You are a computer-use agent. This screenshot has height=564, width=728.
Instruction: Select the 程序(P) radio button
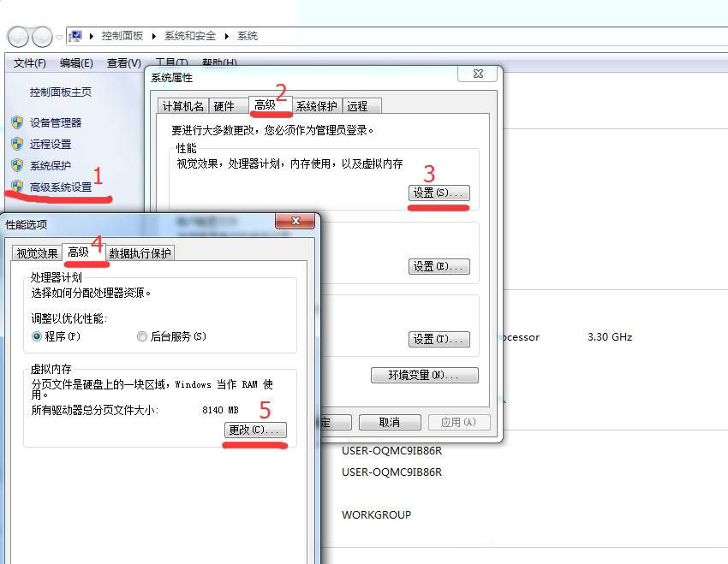(37, 337)
